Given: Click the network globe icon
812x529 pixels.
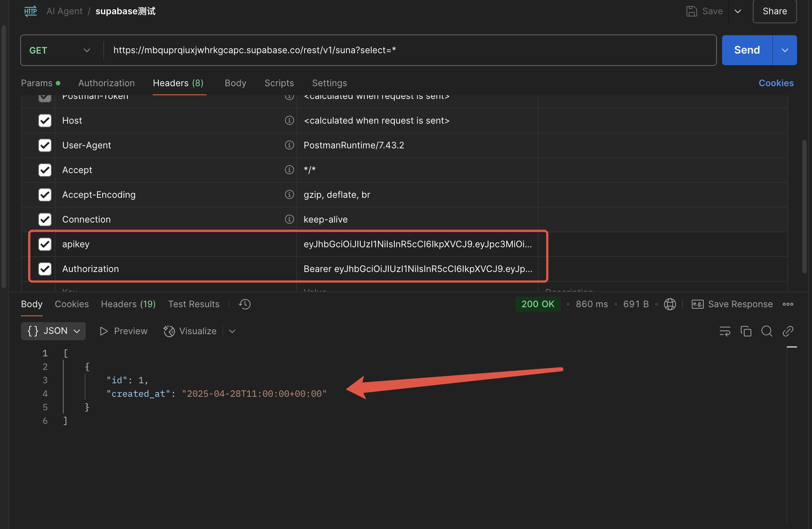Looking at the screenshot, I should click(670, 304).
